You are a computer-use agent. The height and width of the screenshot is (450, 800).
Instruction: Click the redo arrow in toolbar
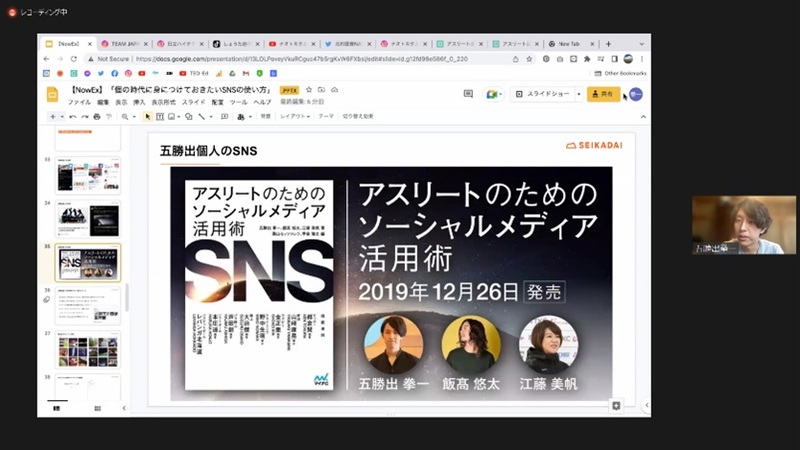[x=85, y=117]
